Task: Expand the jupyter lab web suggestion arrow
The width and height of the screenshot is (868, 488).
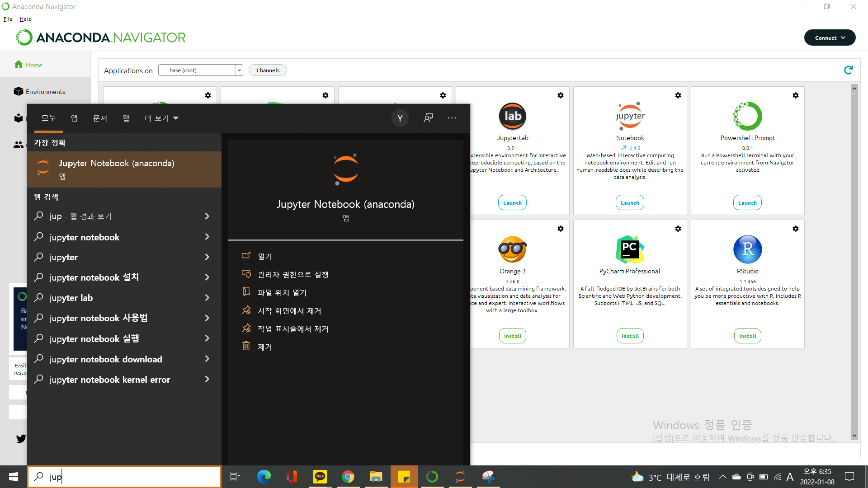Action: point(207,298)
